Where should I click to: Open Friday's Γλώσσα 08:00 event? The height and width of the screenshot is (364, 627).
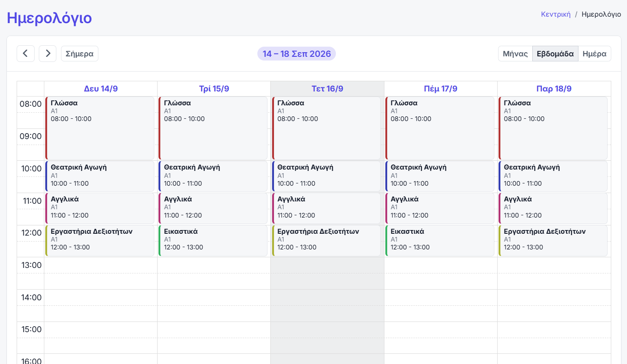coord(553,128)
